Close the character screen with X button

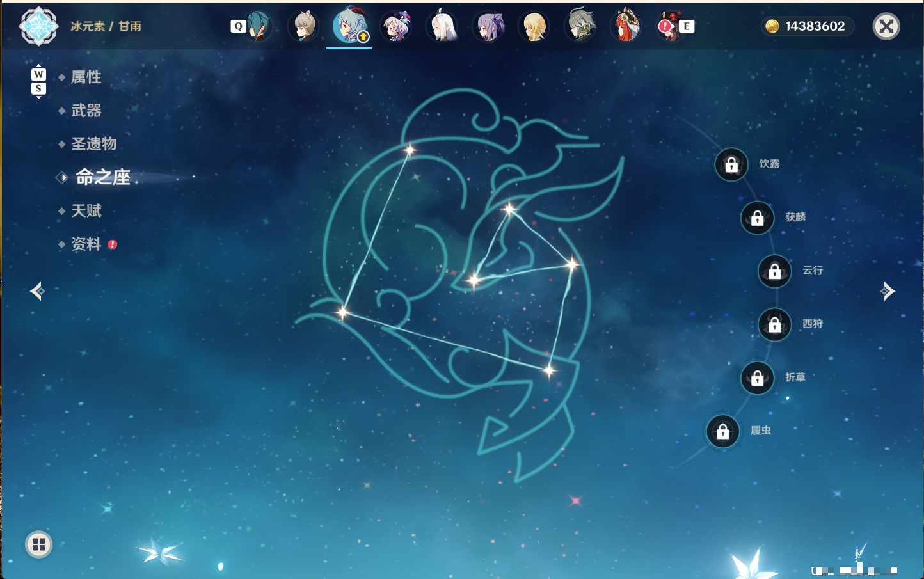pyautogui.click(x=886, y=26)
